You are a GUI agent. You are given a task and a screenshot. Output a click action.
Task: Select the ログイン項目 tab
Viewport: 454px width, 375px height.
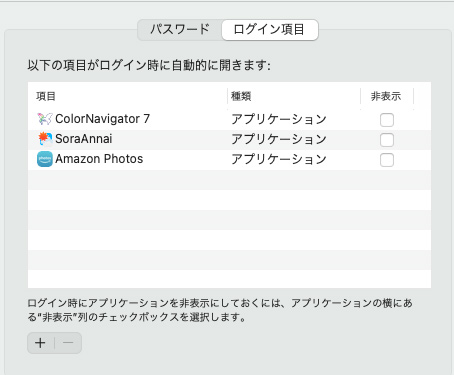(270, 30)
